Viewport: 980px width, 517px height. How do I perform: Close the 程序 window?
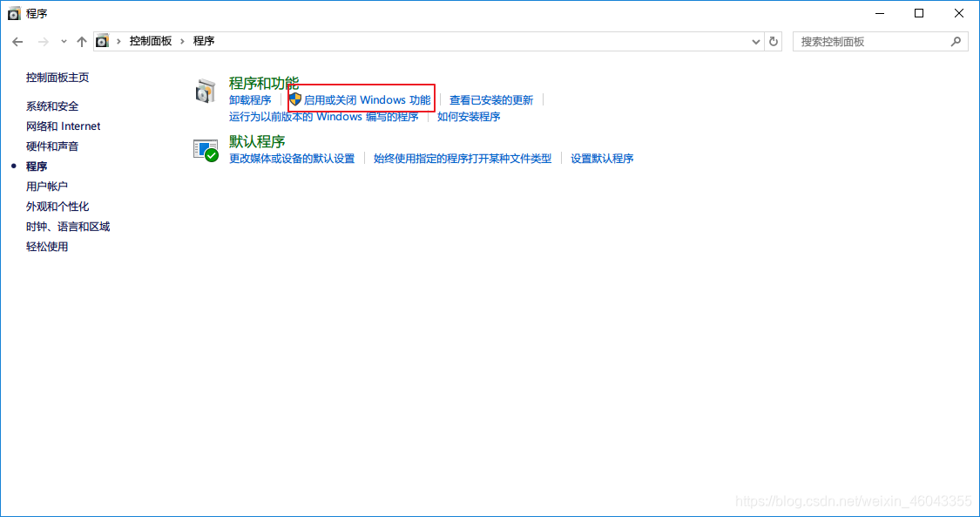pos(959,13)
